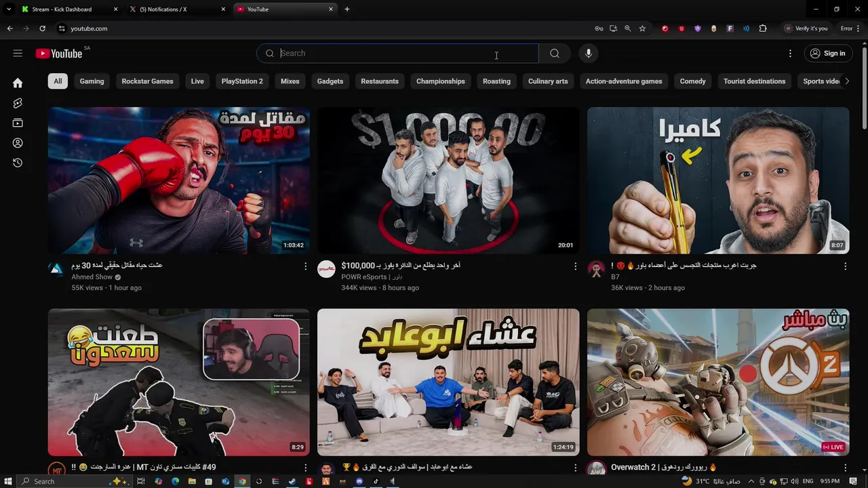Viewport: 868px width, 488px height.
Task: Click Verify it's you profile button
Action: [x=806, y=28]
